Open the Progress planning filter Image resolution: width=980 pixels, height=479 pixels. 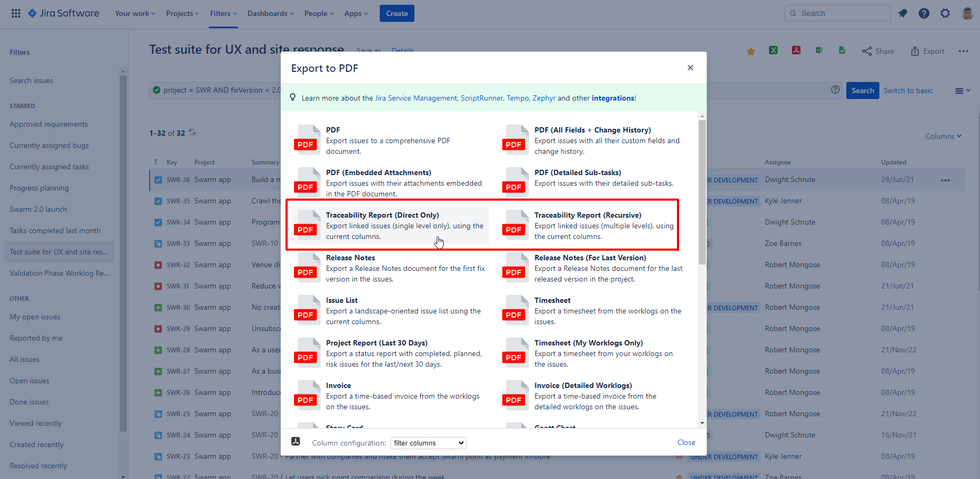pos(39,188)
